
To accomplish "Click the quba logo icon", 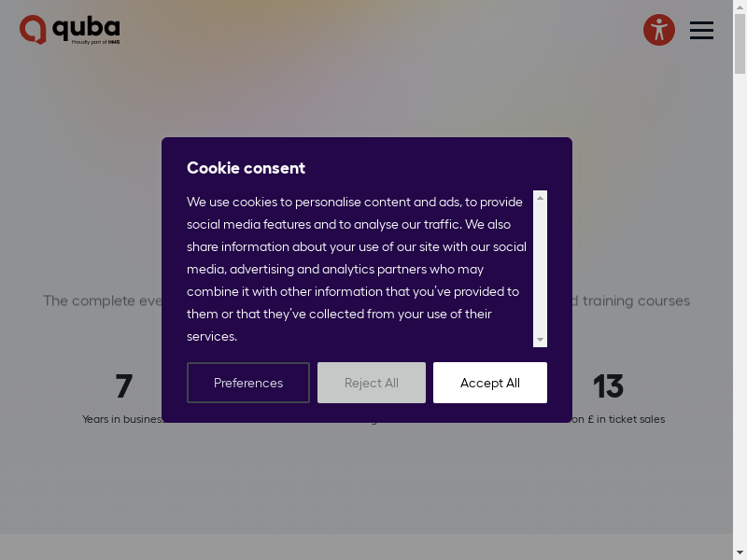I will click(x=33, y=30).
